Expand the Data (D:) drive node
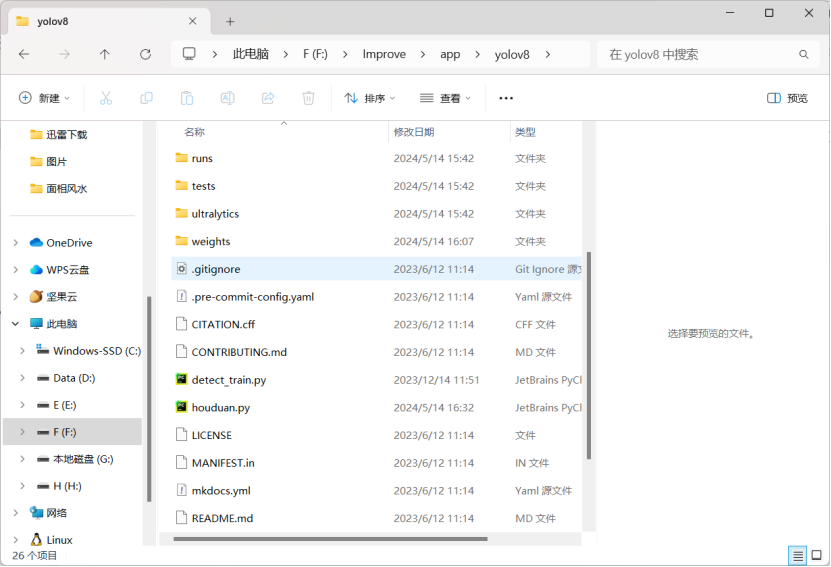Image resolution: width=831 pixels, height=567 pixels. (22, 378)
